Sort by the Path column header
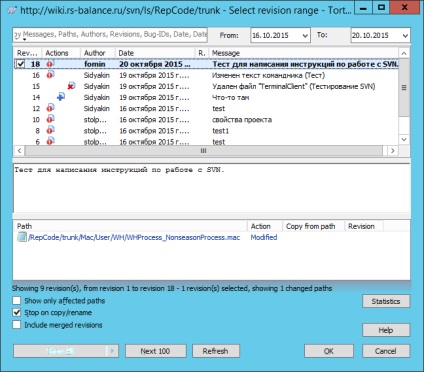Viewport: 424px width, 372px height. [x=131, y=226]
